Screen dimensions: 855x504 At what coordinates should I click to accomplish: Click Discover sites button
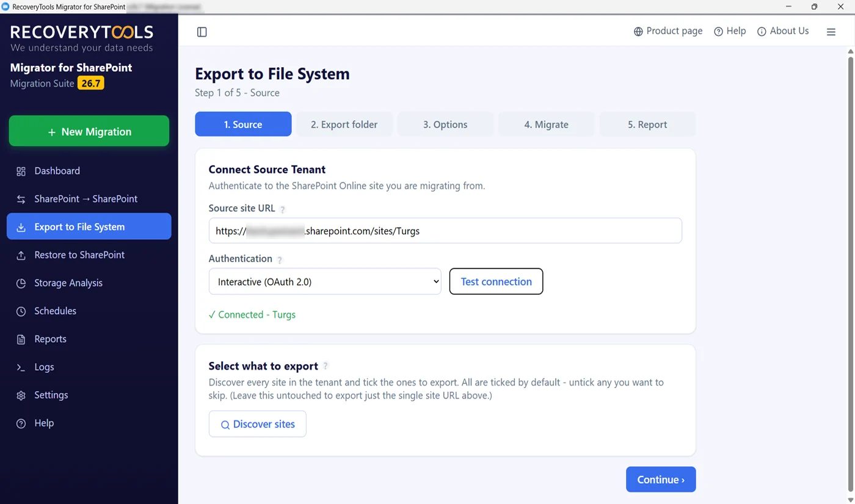(x=258, y=424)
